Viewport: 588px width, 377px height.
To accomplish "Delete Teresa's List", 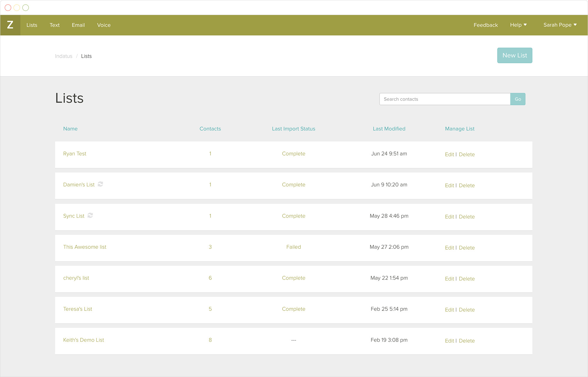I will click(x=467, y=310).
